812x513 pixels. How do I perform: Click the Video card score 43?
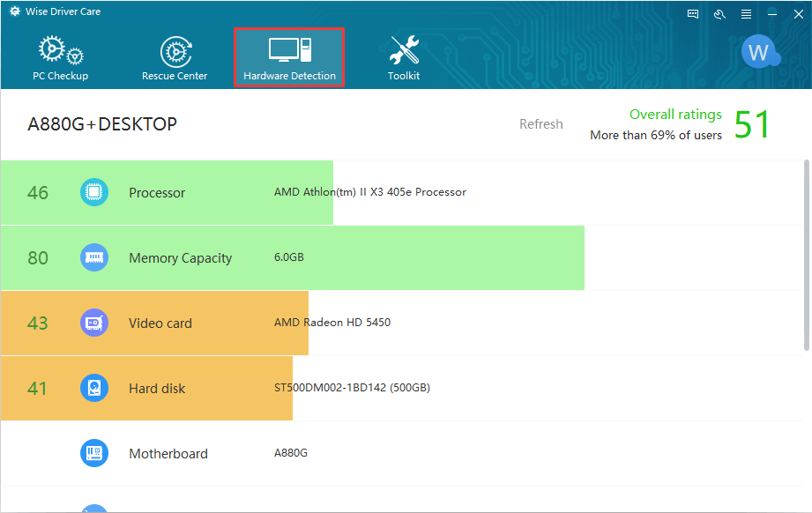(38, 323)
